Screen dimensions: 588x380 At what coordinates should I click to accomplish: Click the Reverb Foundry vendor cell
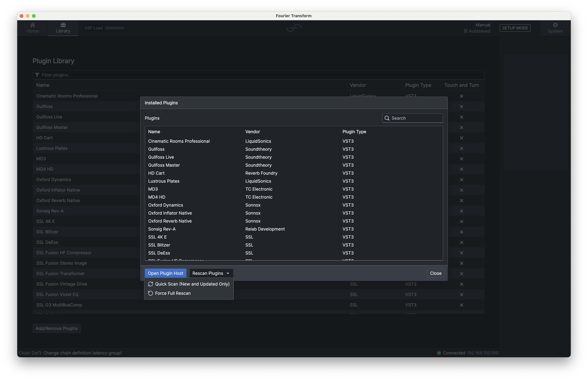click(261, 173)
